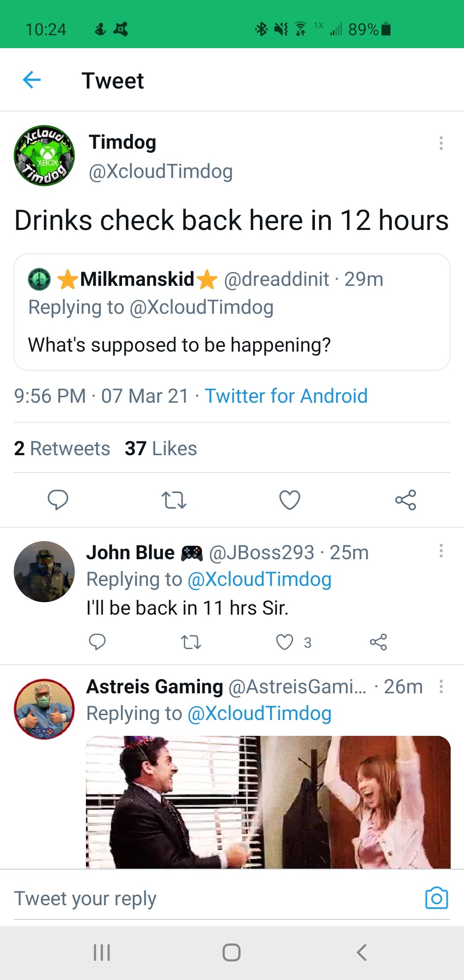Open Android recent apps button
The width and height of the screenshot is (464, 980).
102,952
